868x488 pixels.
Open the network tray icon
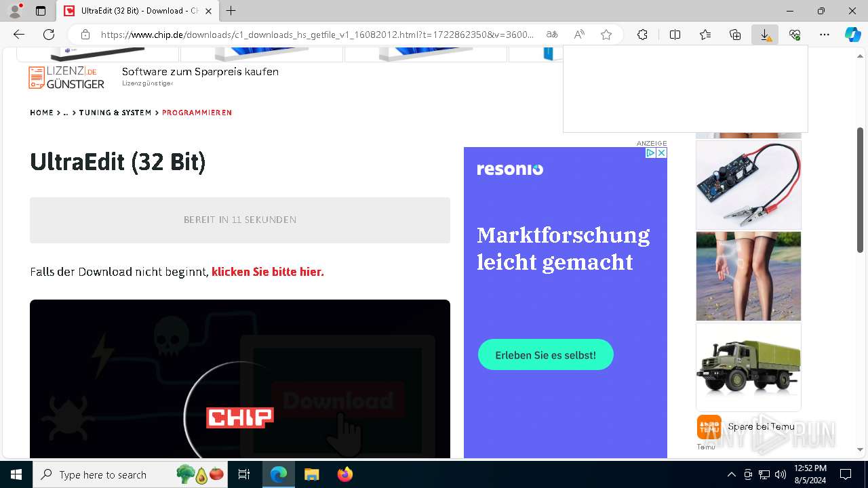(x=764, y=474)
